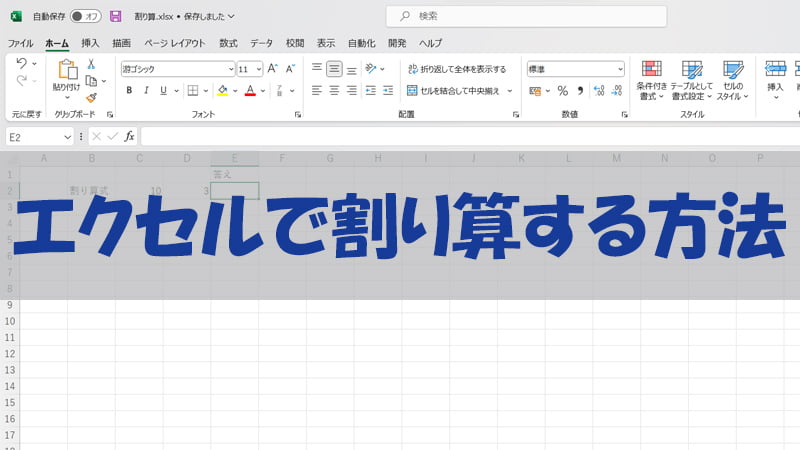Image resolution: width=800 pixels, height=450 pixels.
Task: Click セルを結合して中央揃え merge button
Action: [x=459, y=90]
